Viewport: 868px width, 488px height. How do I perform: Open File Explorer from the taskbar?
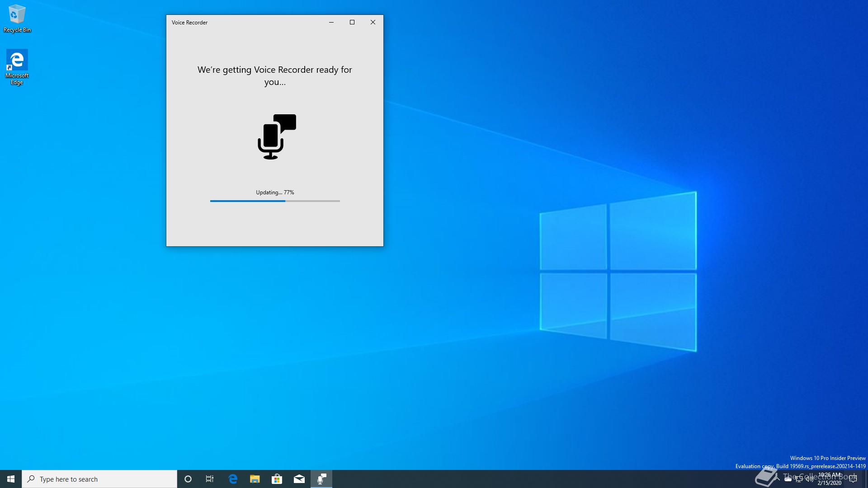tap(255, 479)
